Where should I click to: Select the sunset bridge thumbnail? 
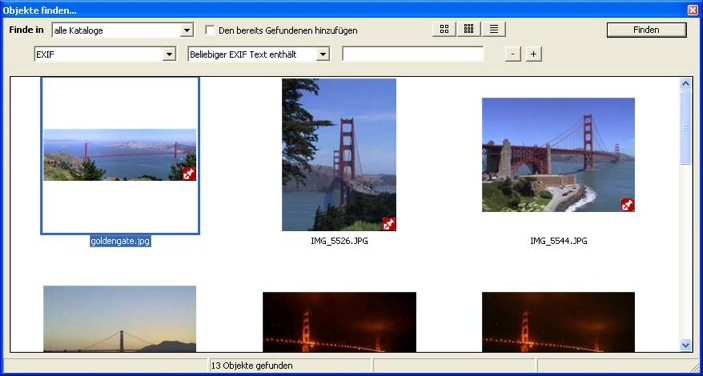click(120, 319)
